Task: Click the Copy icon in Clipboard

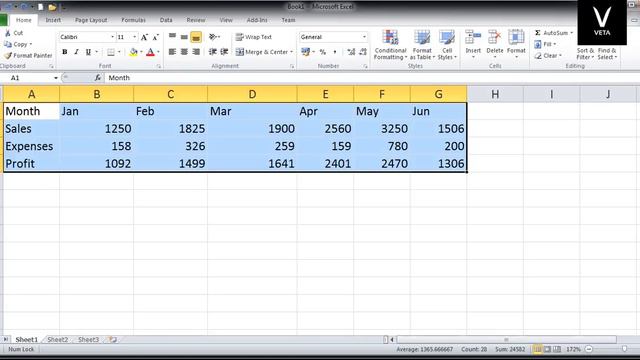Action: 8,44
